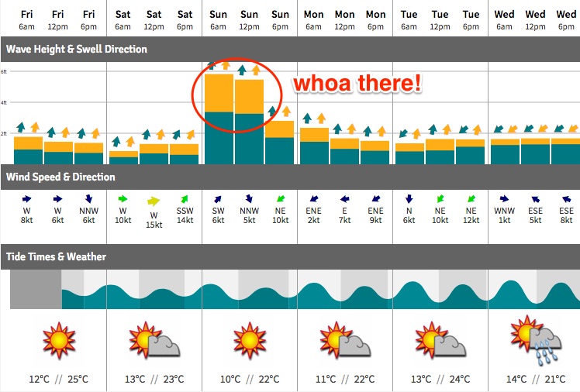Image resolution: width=580 pixels, height=392 pixels.
Task: Click the 13°C // 23°C temperature text
Action: tap(154, 379)
